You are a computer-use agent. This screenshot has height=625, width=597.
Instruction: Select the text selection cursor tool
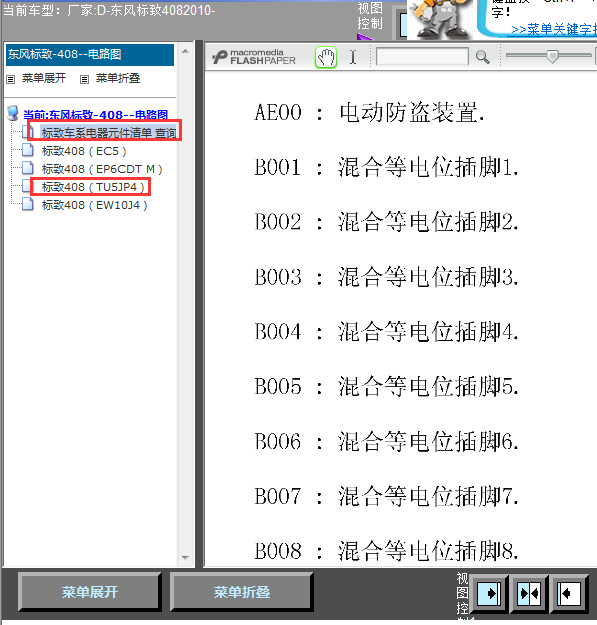tap(353, 57)
